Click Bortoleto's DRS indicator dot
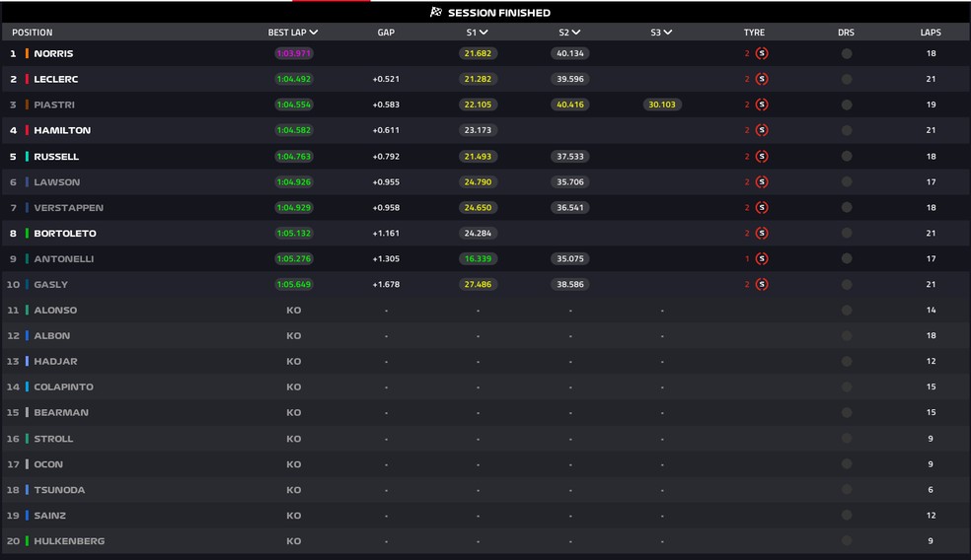This screenshot has width=971, height=560. click(x=847, y=234)
